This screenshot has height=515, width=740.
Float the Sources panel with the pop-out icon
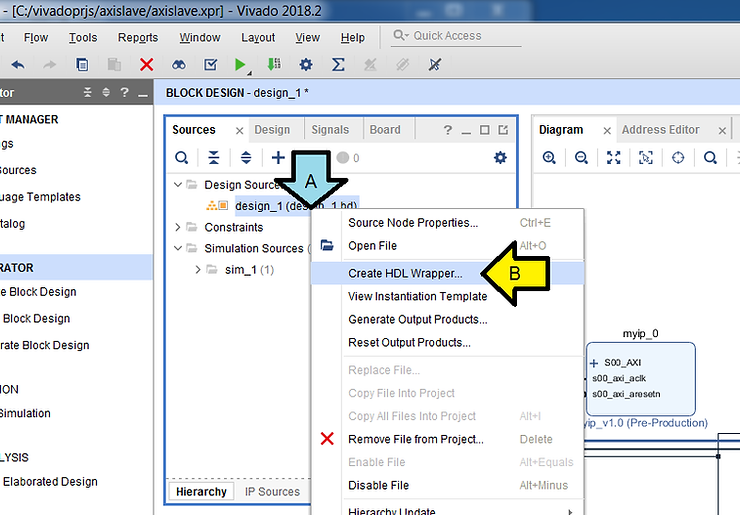tap(503, 130)
